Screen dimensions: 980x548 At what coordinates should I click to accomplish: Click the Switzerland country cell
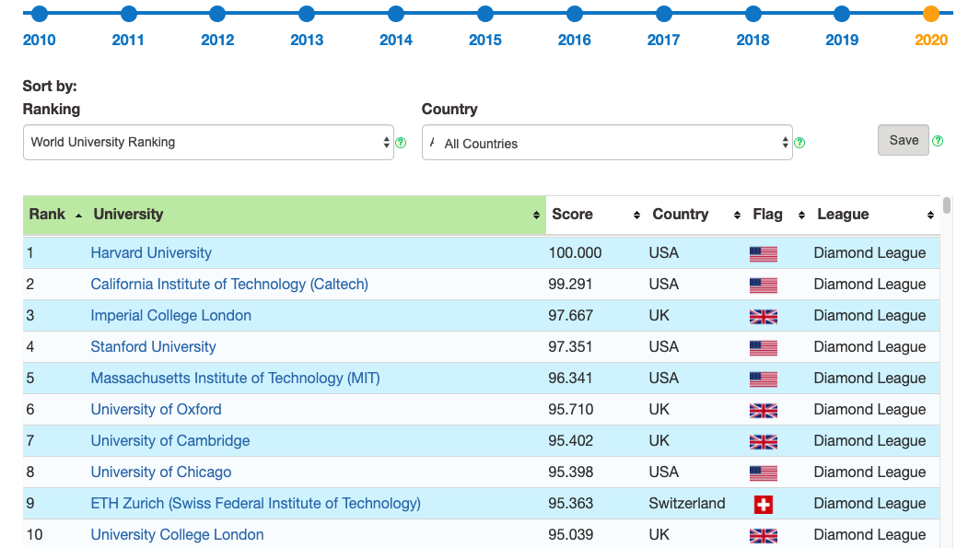coord(687,503)
